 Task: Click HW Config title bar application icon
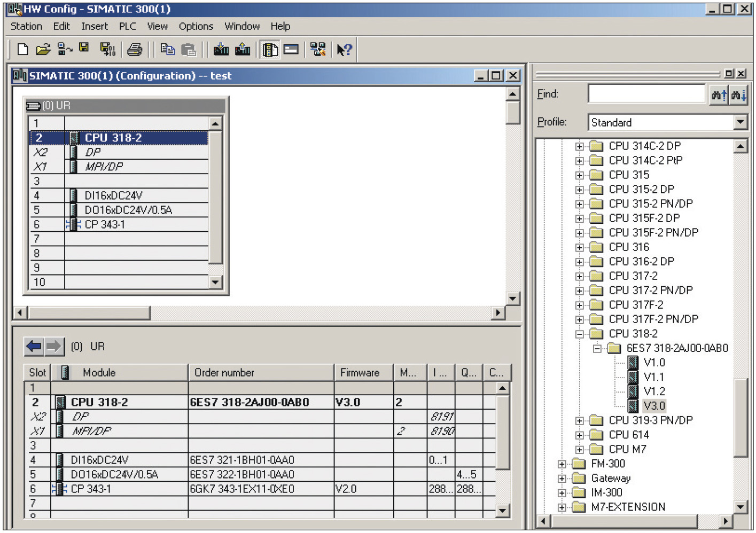pyautogui.click(x=15, y=9)
